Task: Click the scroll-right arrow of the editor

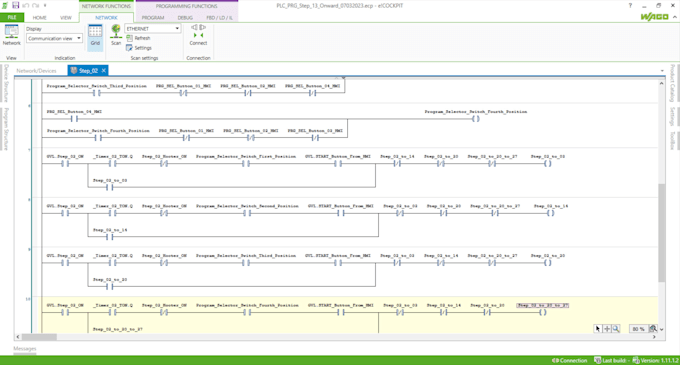Action: coord(654,337)
